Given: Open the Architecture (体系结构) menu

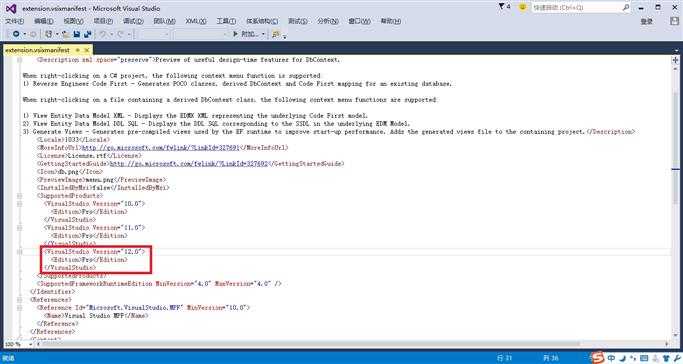Looking at the screenshot, I should (262, 21).
